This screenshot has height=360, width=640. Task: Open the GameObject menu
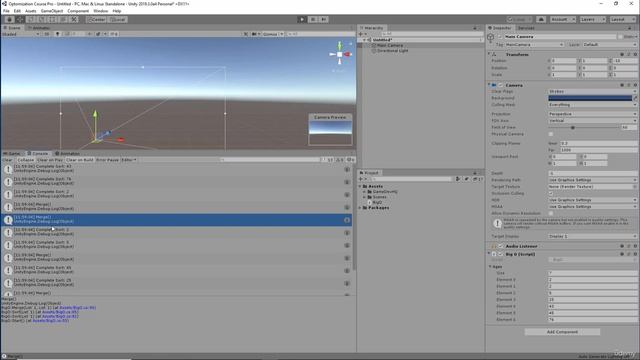click(x=52, y=11)
